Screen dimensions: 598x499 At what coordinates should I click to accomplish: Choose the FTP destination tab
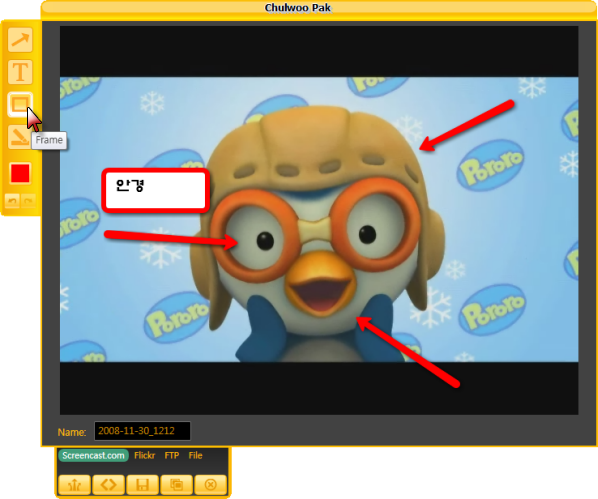[x=172, y=456]
